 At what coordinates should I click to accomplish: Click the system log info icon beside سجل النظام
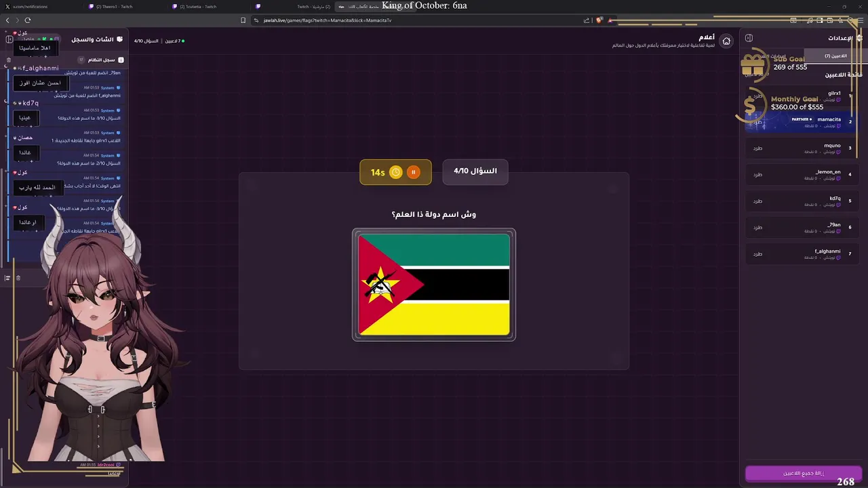point(121,60)
